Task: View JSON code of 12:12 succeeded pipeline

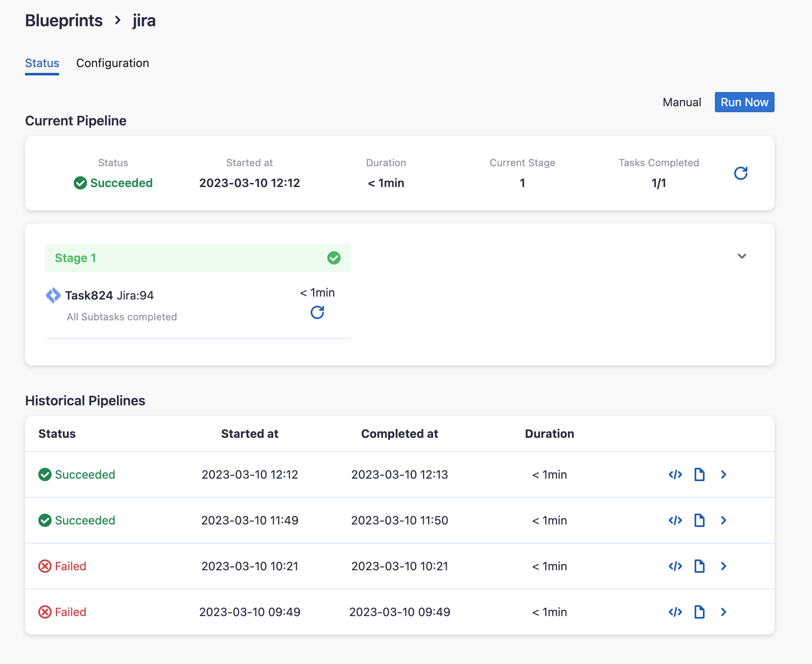Action: [675, 474]
